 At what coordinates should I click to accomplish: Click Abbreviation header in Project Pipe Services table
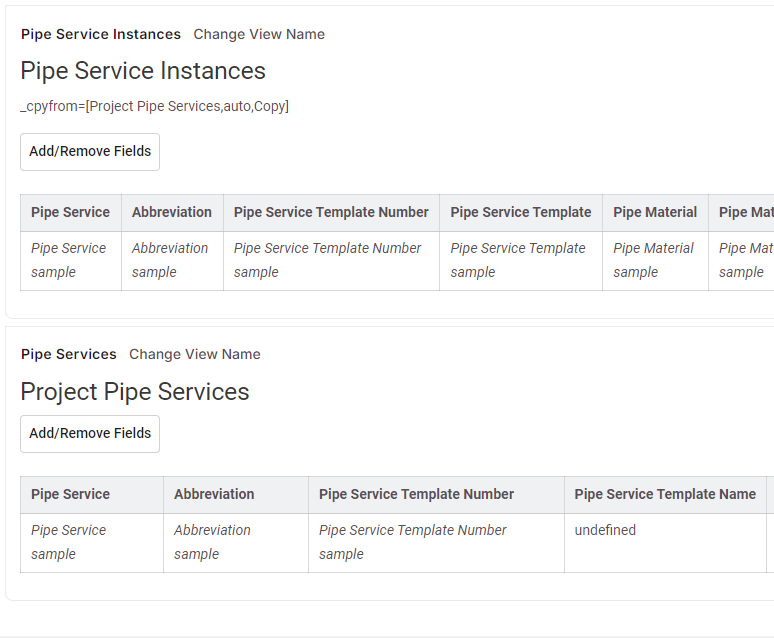214,494
